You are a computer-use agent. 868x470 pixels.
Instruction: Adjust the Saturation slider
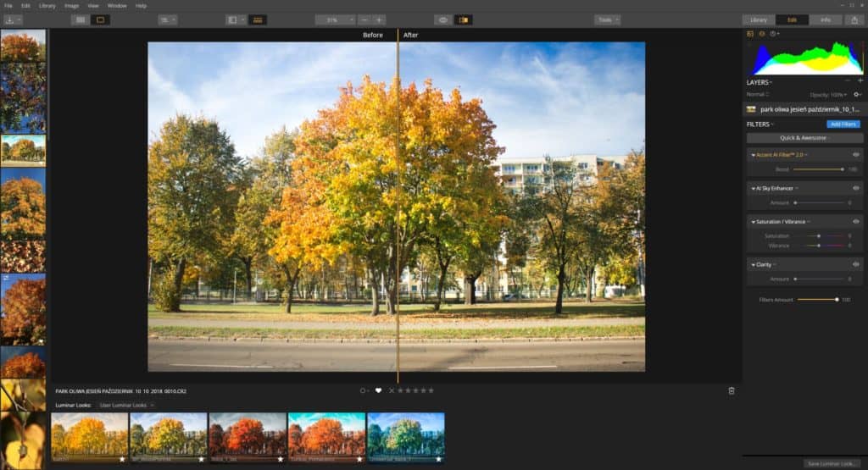point(818,236)
